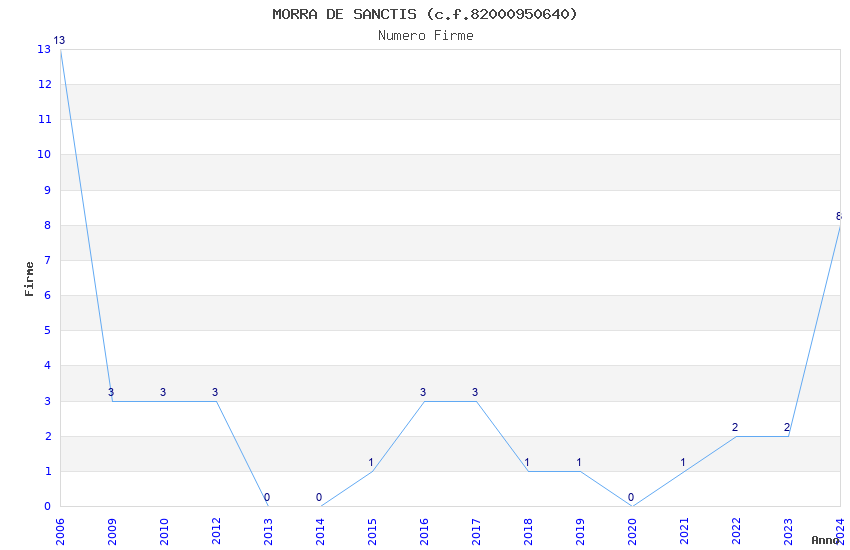Click the y-axis tick label 10

[44, 154]
